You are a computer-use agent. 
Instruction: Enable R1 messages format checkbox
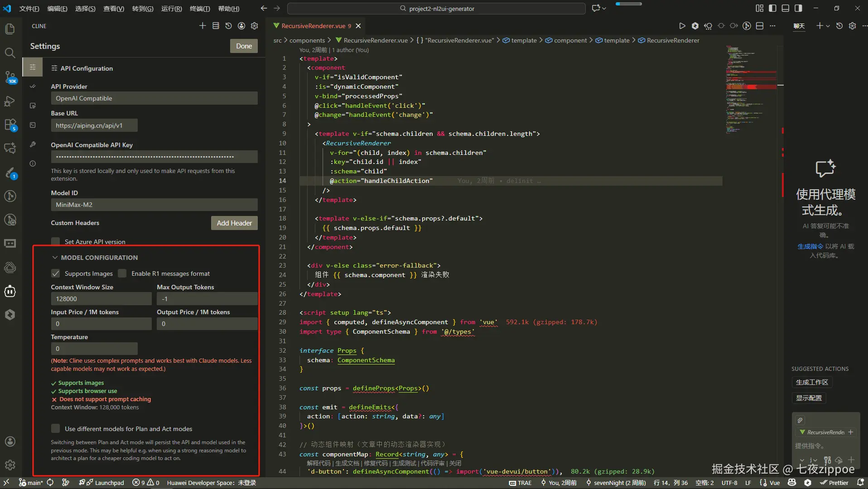(x=122, y=273)
